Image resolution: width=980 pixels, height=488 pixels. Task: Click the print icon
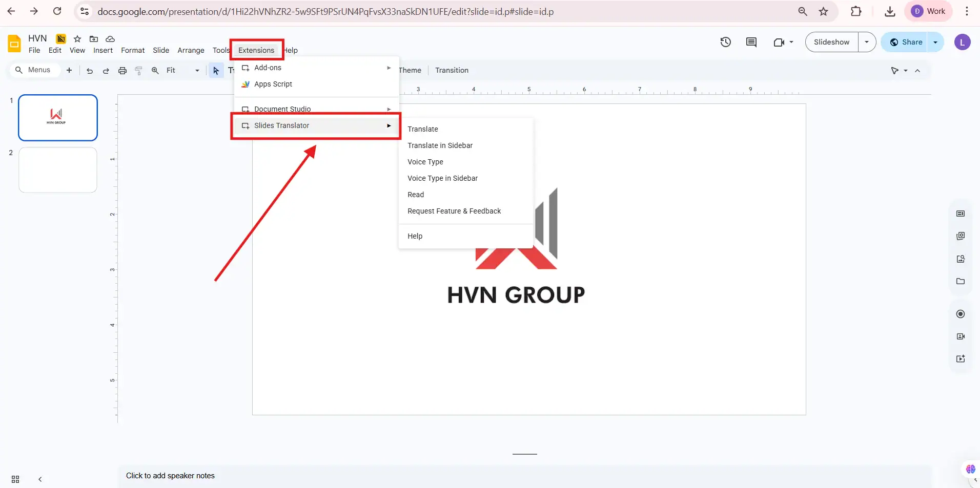(122, 71)
